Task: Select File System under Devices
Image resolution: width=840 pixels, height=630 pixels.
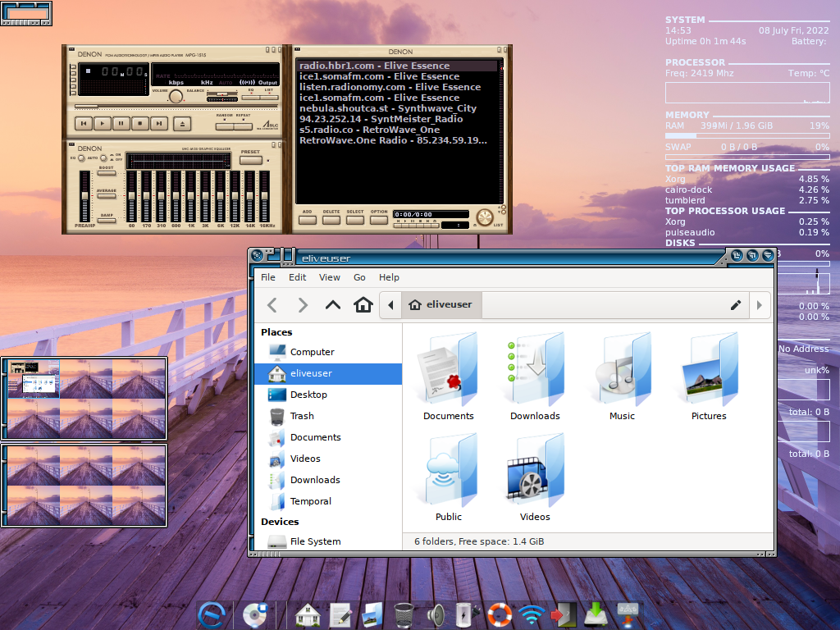Action: tap(328, 541)
